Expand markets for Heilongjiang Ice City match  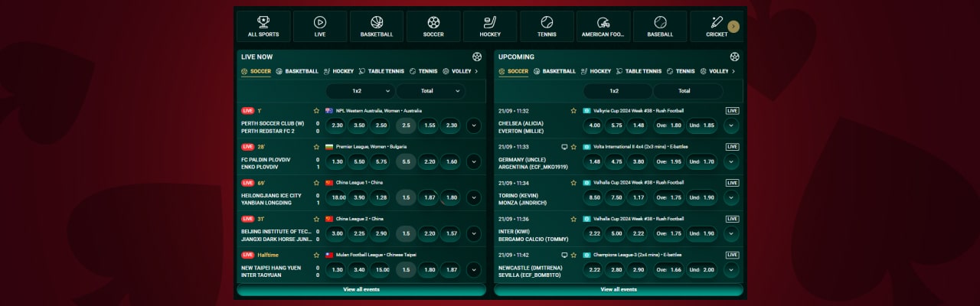pos(474,197)
